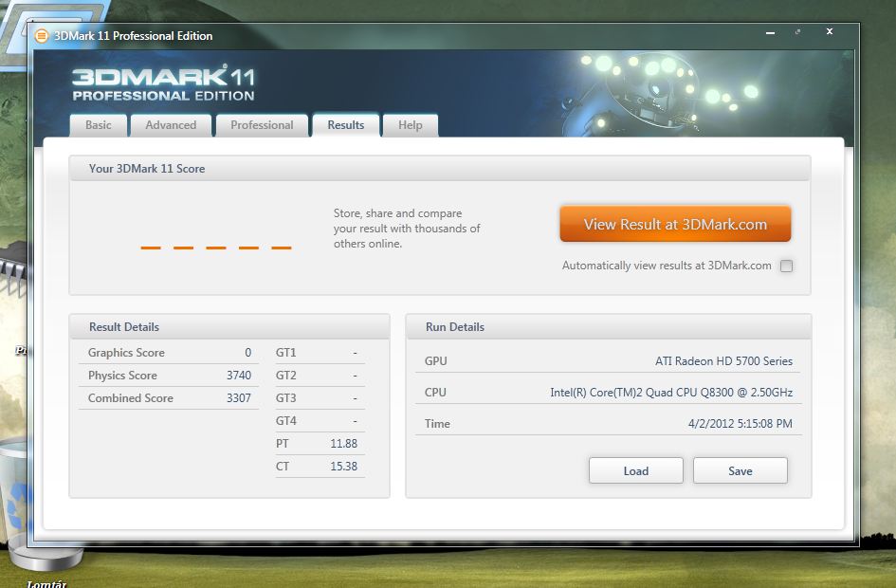Click View Result at 3DMark.com button
The image size is (896, 588).
(x=675, y=224)
